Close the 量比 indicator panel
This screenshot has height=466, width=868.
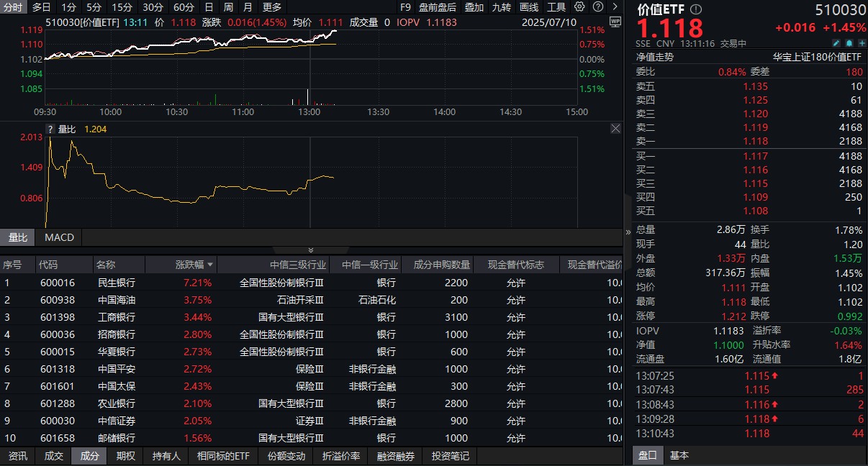[615, 128]
